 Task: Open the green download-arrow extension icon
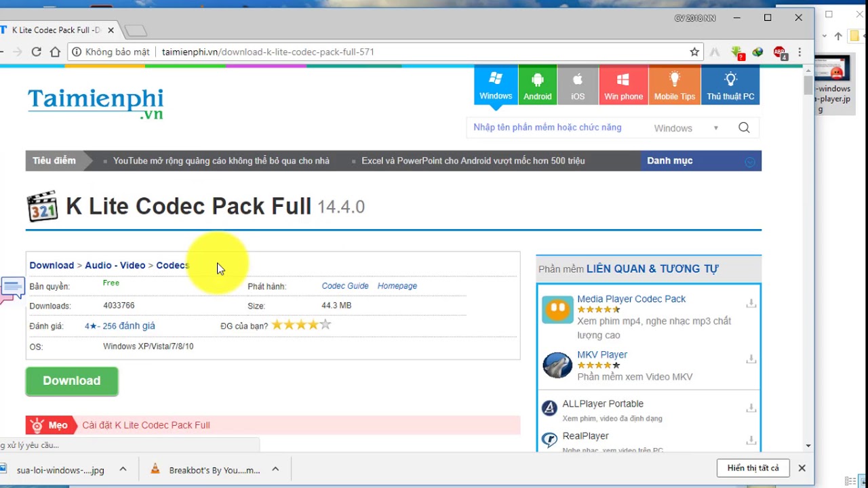point(738,53)
